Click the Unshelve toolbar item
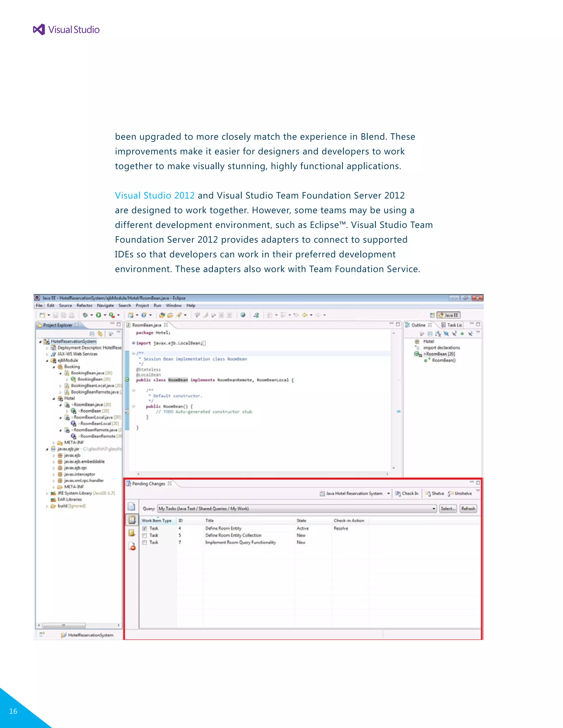 460,494
